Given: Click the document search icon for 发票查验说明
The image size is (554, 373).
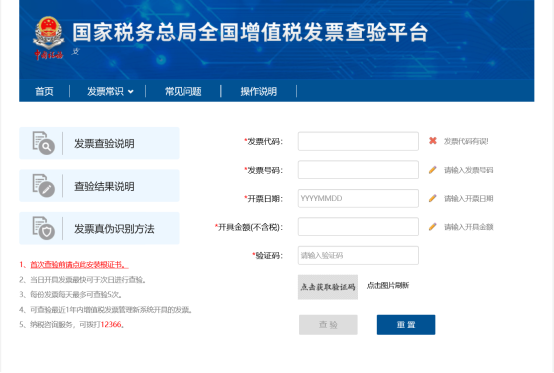Looking at the screenshot, I should coord(43,143).
